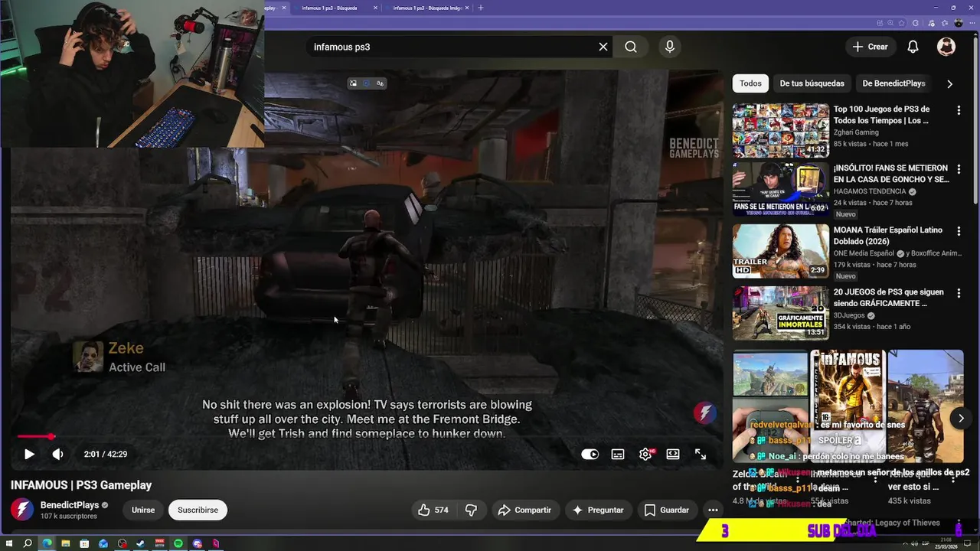Click the 'BenedictPlays' channel name
The height and width of the screenshot is (551, 980).
(x=70, y=505)
